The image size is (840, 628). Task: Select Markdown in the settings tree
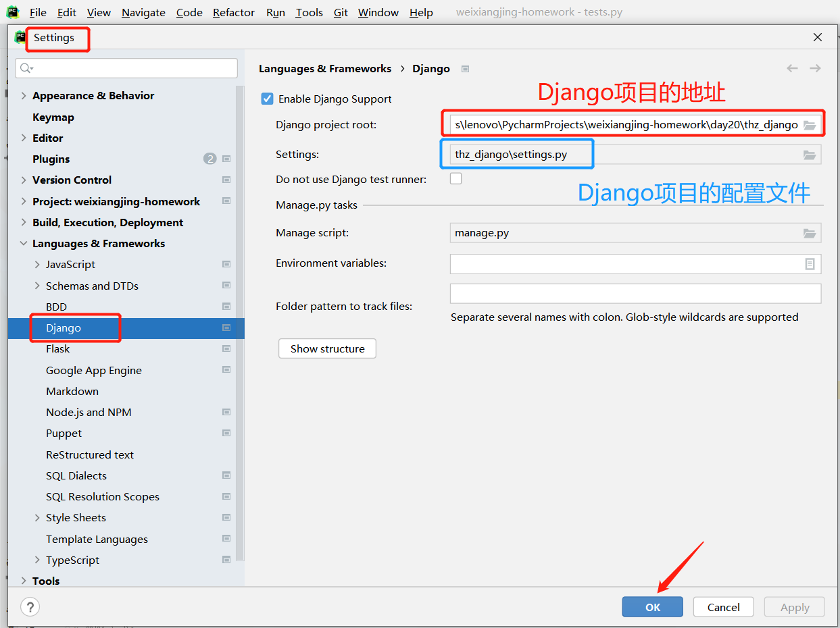click(72, 391)
